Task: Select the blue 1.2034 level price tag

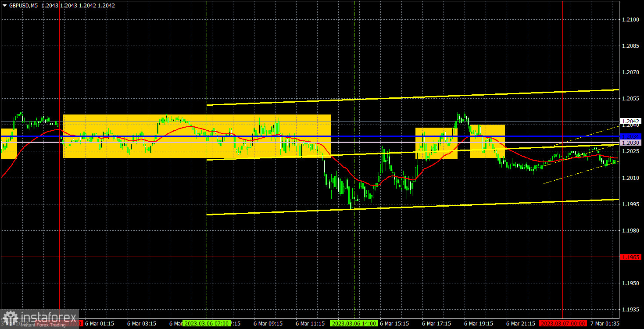Action: pos(630,136)
